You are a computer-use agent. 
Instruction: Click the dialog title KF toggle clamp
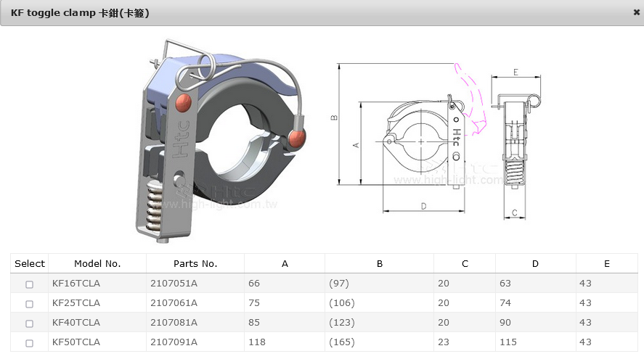click(80, 13)
